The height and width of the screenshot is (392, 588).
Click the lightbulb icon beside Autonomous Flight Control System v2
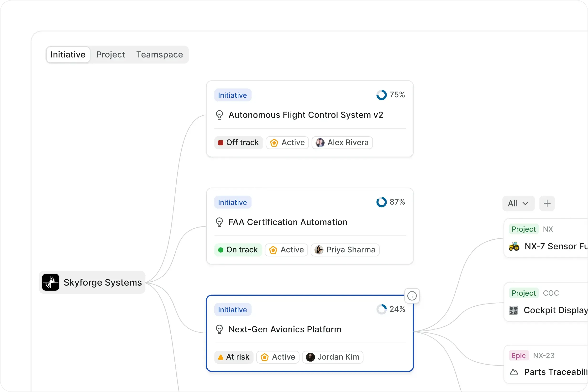tap(220, 115)
